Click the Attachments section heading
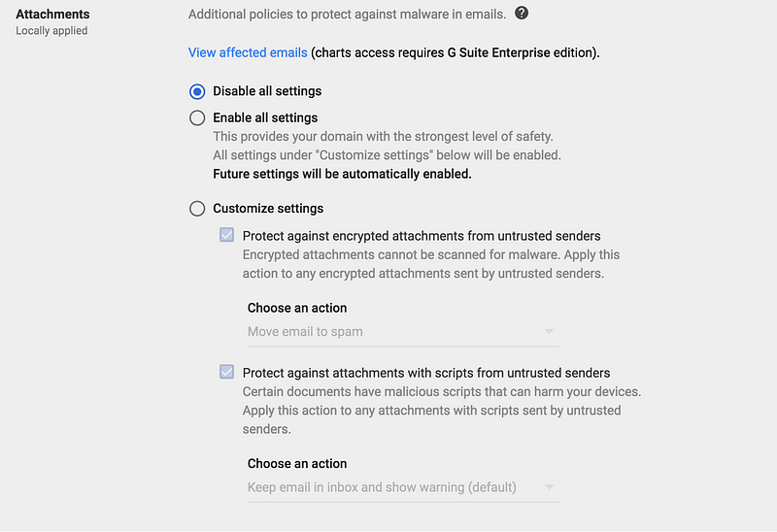 pos(52,15)
